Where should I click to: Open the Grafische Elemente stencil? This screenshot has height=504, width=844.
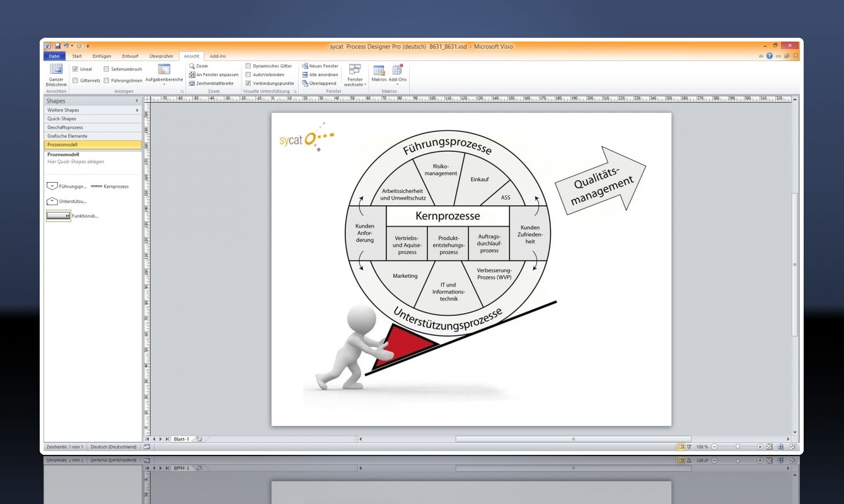(93, 136)
